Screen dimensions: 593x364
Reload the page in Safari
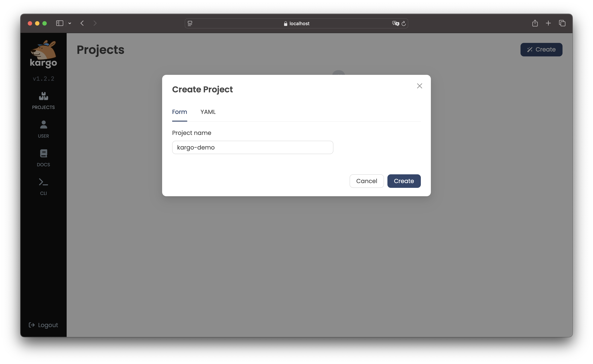[x=403, y=23]
